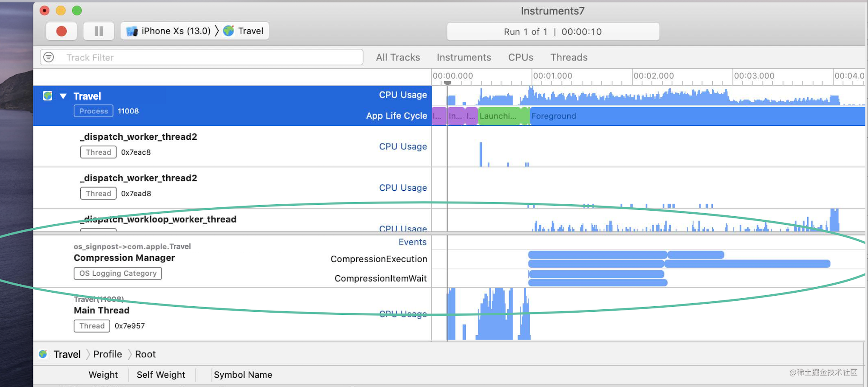Switch to the Instruments tab
The height and width of the screenshot is (387, 868).
(464, 57)
